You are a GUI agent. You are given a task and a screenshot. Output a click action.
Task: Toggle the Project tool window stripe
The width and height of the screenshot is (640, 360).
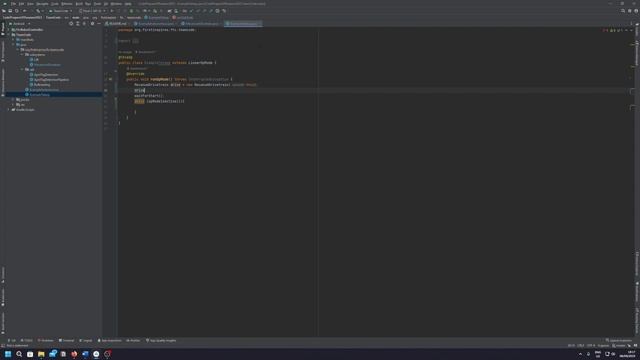tap(3, 29)
